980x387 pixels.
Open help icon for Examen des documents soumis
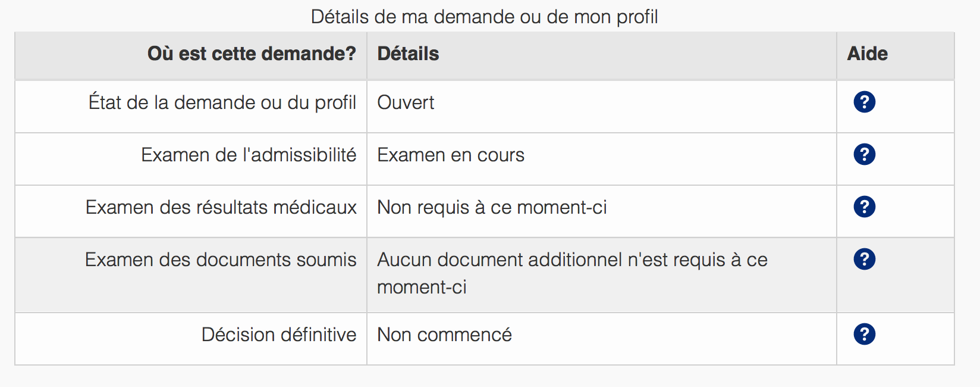pyautogui.click(x=864, y=260)
